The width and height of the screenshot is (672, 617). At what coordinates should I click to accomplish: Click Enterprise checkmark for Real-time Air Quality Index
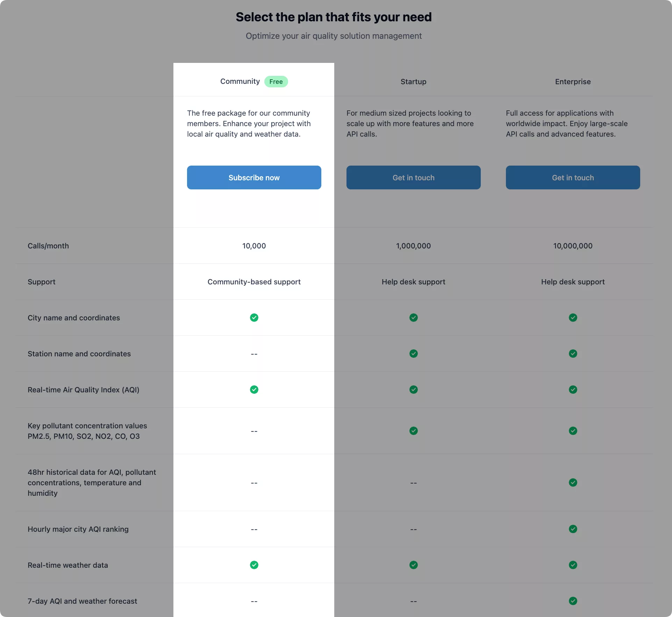click(573, 390)
